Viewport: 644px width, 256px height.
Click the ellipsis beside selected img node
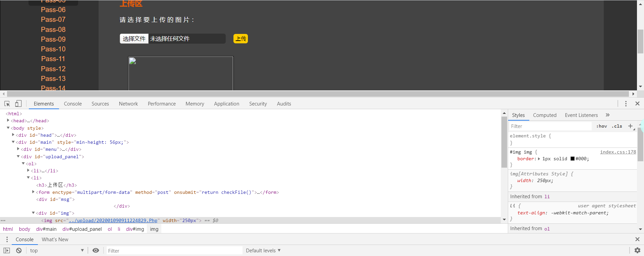(3, 221)
